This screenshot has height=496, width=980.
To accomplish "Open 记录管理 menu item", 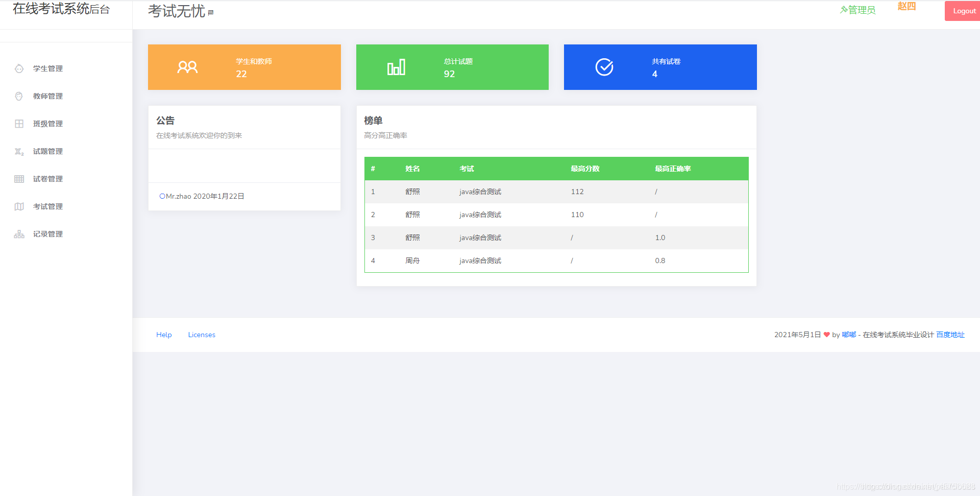I will [48, 234].
